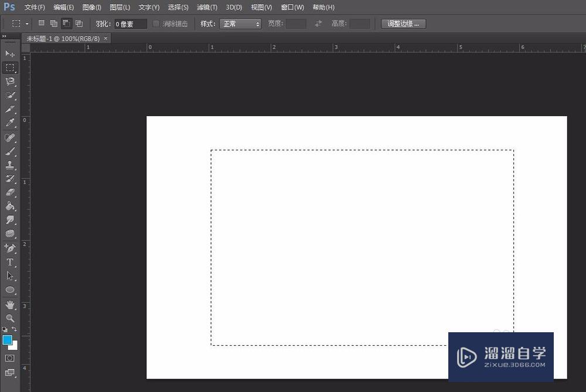586x392 pixels.
Task: Open the 图像(I) menu
Action: (x=91, y=7)
